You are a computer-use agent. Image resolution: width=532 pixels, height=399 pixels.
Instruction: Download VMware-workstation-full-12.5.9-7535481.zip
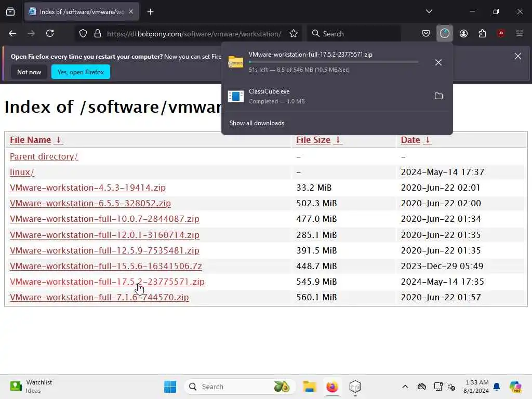coord(104,250)
